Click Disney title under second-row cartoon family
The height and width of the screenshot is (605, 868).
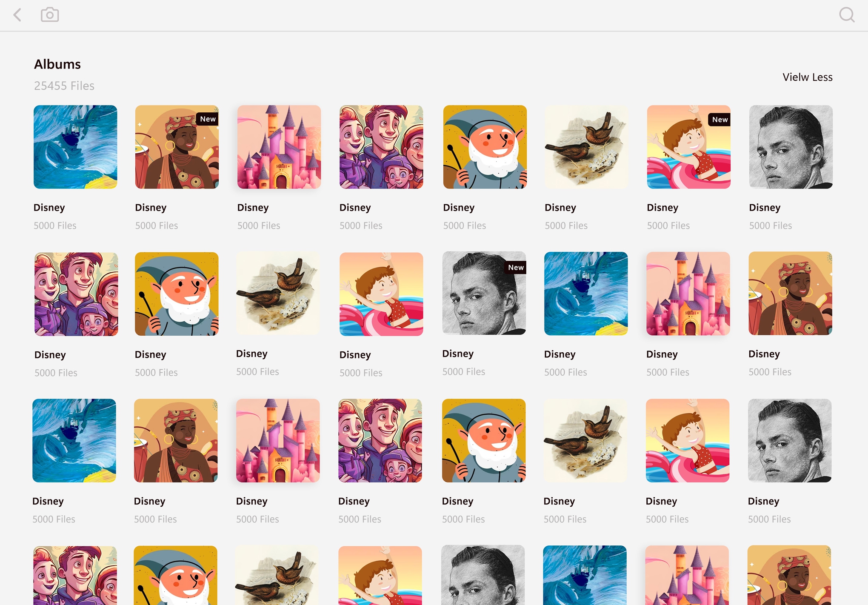pyautogui.click(x=50, y=355)
